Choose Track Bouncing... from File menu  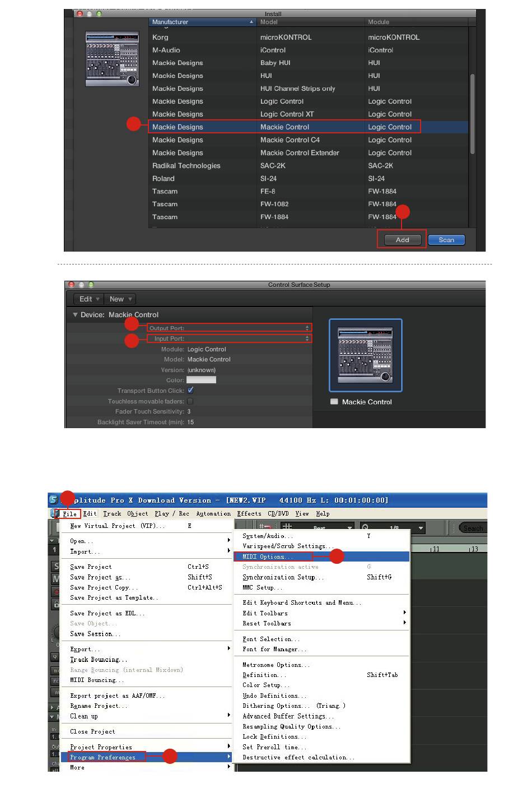(x=147, y=660)
